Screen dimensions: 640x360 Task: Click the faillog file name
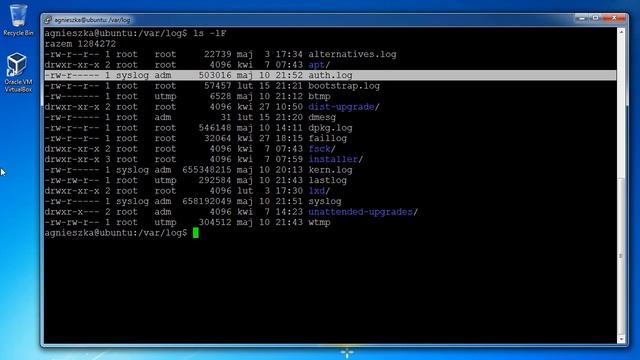[327, 138]
